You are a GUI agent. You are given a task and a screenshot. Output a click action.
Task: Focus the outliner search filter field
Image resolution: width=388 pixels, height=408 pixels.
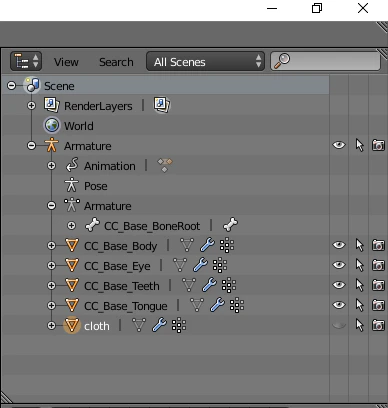[x=325, y=61]
